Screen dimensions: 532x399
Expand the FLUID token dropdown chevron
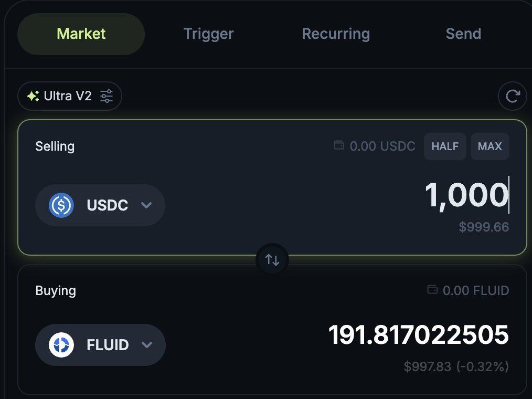[146, 345]
